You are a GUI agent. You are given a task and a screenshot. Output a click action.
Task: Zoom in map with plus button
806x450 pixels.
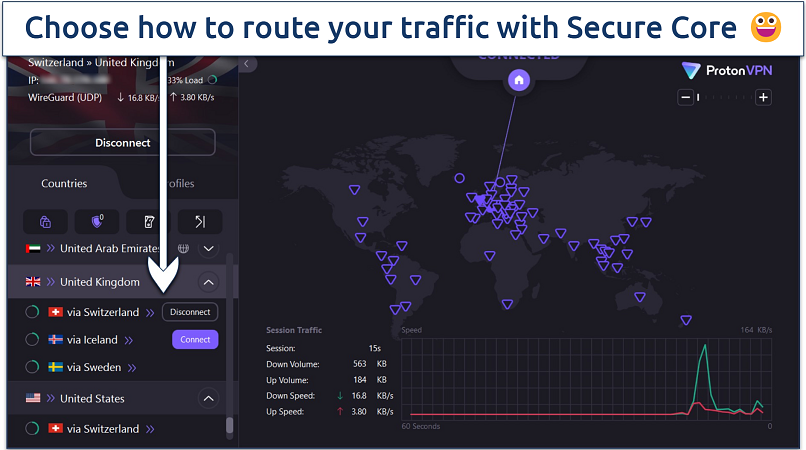[763, 97]
